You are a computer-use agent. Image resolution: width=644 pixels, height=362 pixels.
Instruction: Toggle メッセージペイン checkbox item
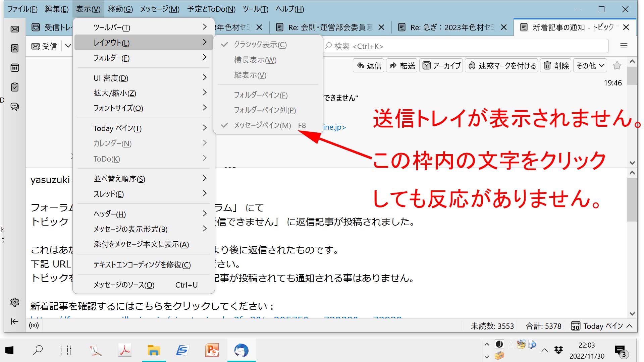(x=262, y=125)
